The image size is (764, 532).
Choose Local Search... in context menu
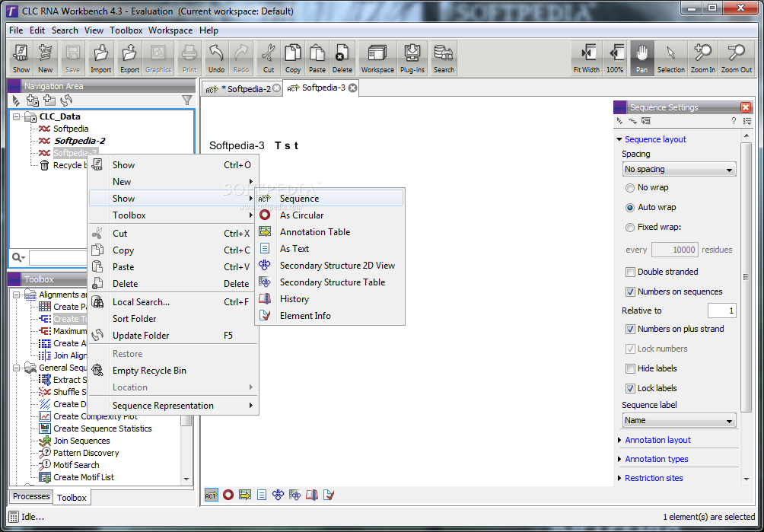coord(173,302)
